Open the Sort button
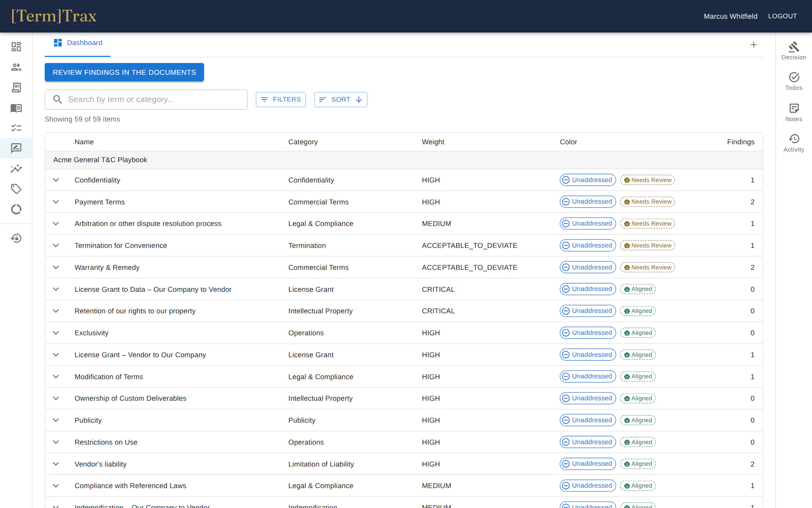The width and height of the screenshot is (812, 508). (x=341, y=100)
